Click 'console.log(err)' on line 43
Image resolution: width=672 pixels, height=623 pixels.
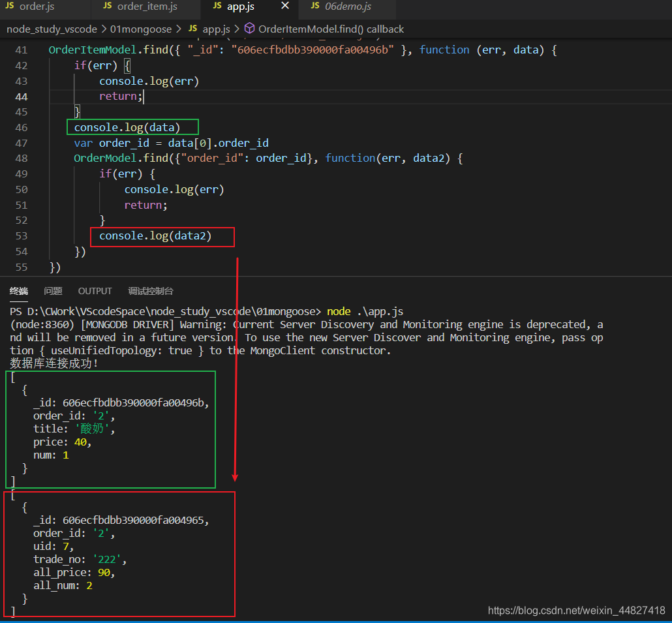tap(149, 82)
